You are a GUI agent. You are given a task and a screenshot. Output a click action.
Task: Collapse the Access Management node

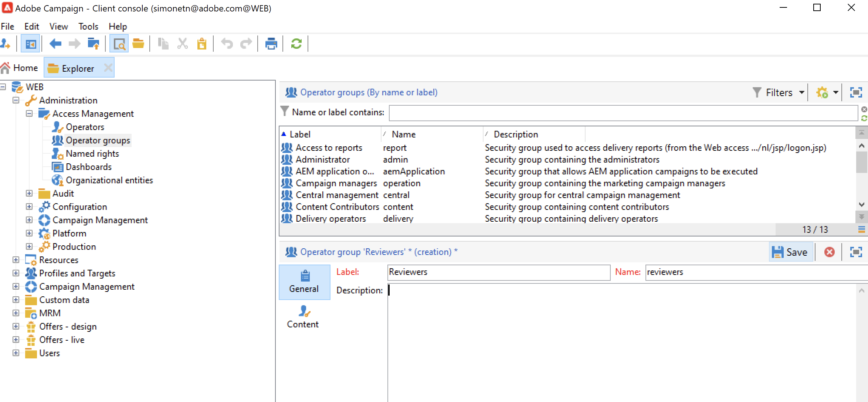coord(29,114)
